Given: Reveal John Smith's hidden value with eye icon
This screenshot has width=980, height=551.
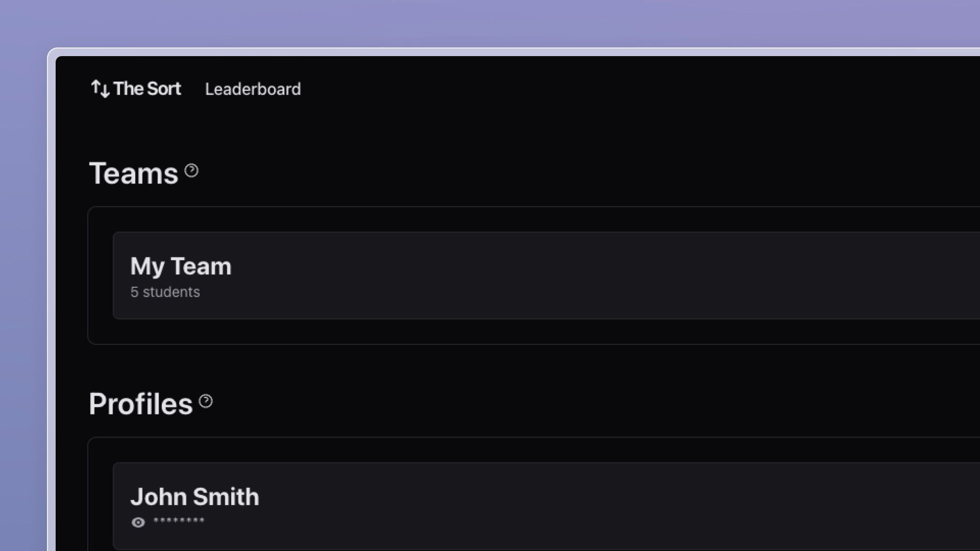Looking at the screenshot, I should click(138, 522).
